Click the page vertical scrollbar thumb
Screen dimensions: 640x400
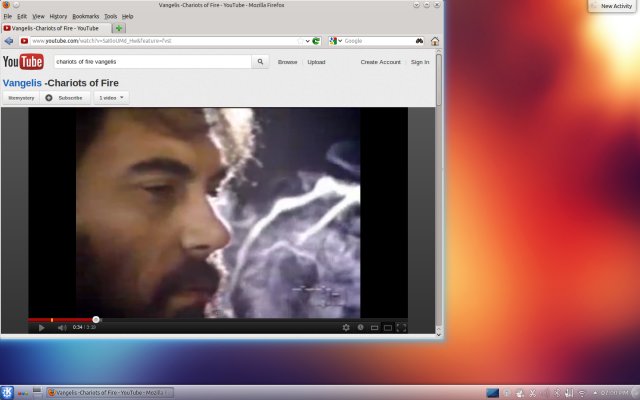[439, 80]
